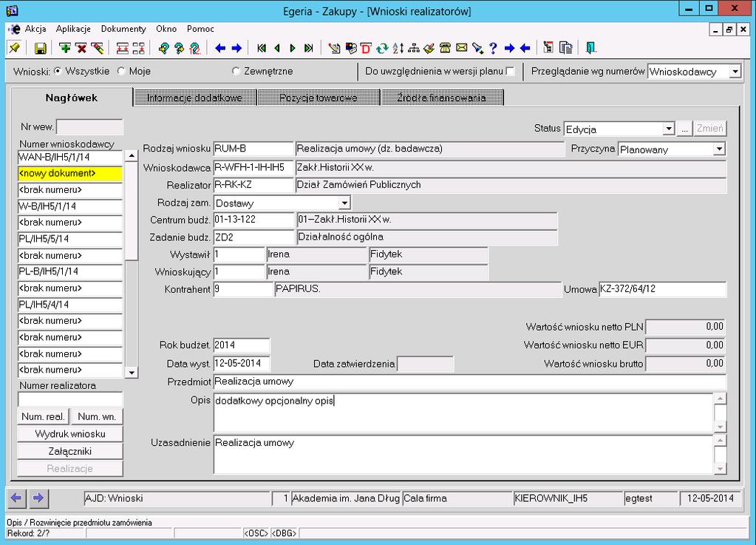Select PL/IH5/4/14 in the number list
This screenshot has width=756, height=545.
(70, 305)
